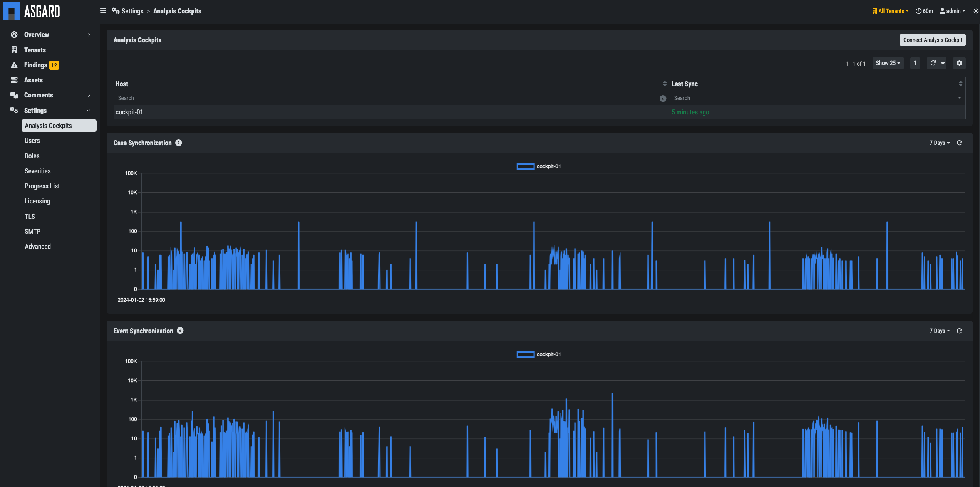The image size is (980, 487).
Task: Click the Tenants building icon in sidebar
Action: coord(14,50)
